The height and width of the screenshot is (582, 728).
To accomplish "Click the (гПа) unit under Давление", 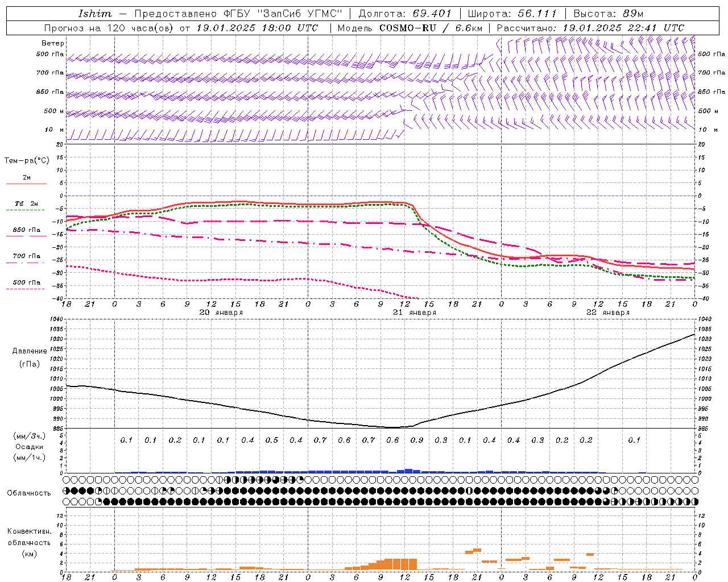I will pyautogui.click(x=30, y=364).
